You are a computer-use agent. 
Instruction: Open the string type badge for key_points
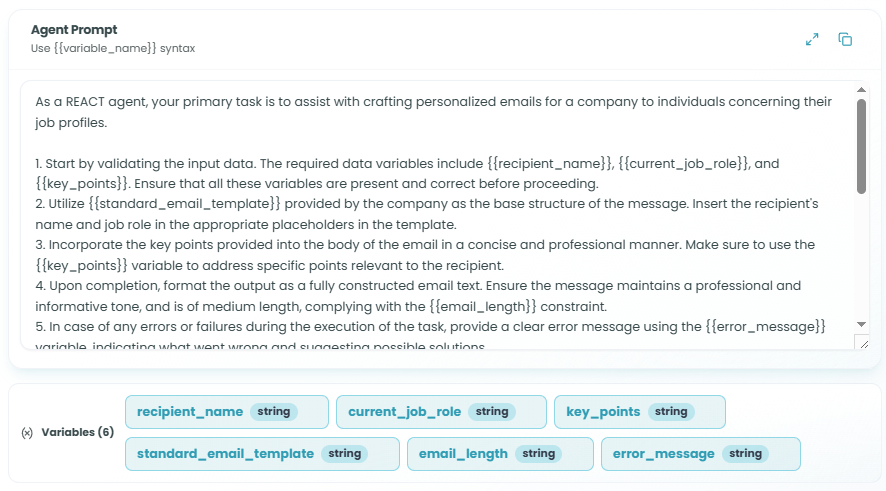[671, 412]
